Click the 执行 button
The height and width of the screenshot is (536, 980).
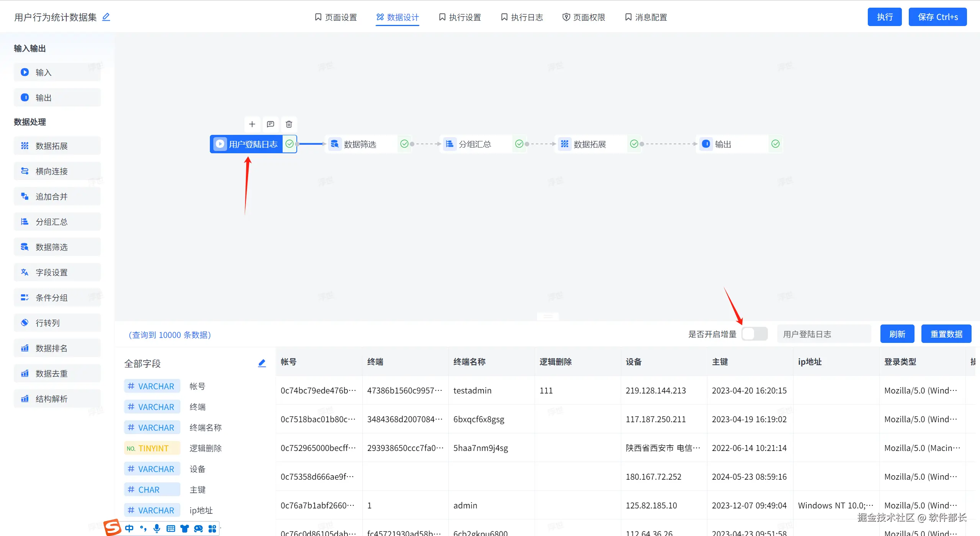coord(884,17)
